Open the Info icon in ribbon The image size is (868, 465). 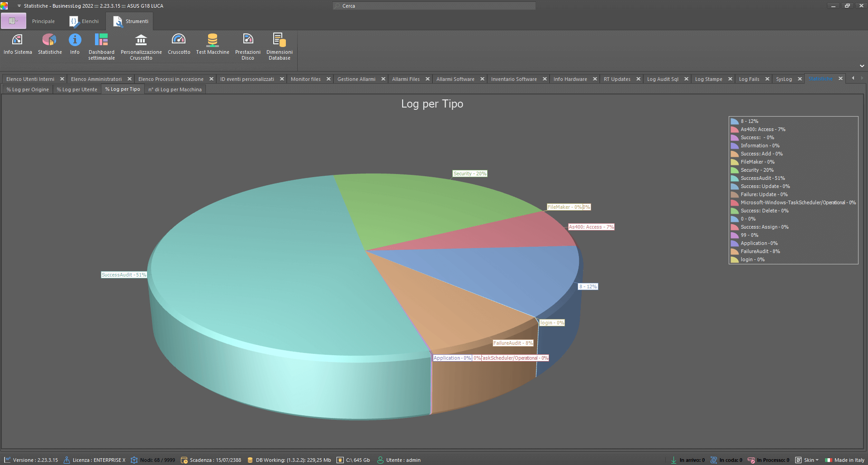pos(75,45)
